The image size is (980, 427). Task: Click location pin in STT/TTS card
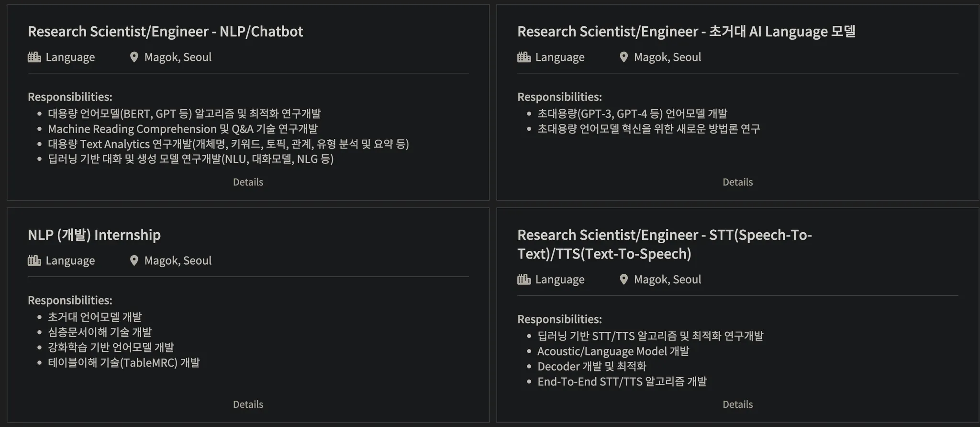click(x=624, y=279)
